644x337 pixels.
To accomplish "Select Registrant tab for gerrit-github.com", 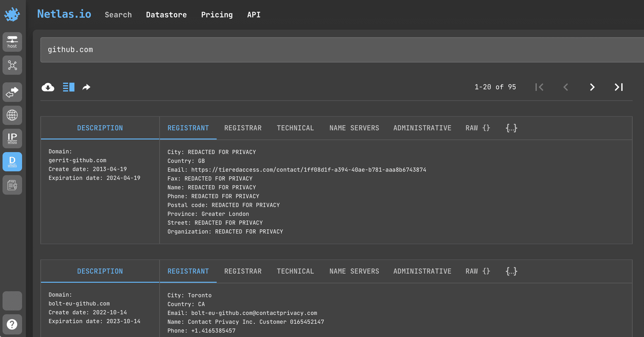I will click(188, 128).
